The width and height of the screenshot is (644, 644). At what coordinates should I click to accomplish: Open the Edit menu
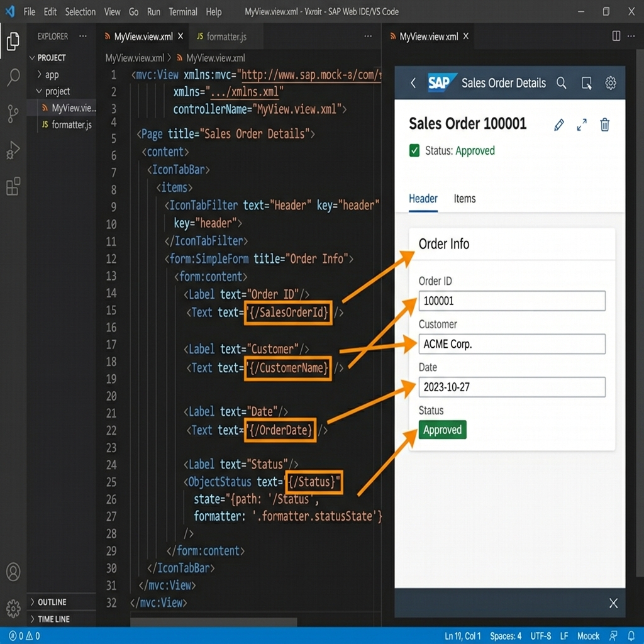click(x=50, y=11)
